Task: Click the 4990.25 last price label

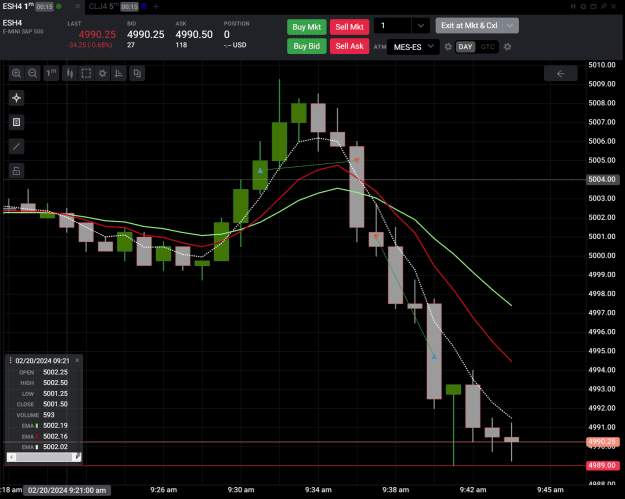Action: click(x=602, y=442)
